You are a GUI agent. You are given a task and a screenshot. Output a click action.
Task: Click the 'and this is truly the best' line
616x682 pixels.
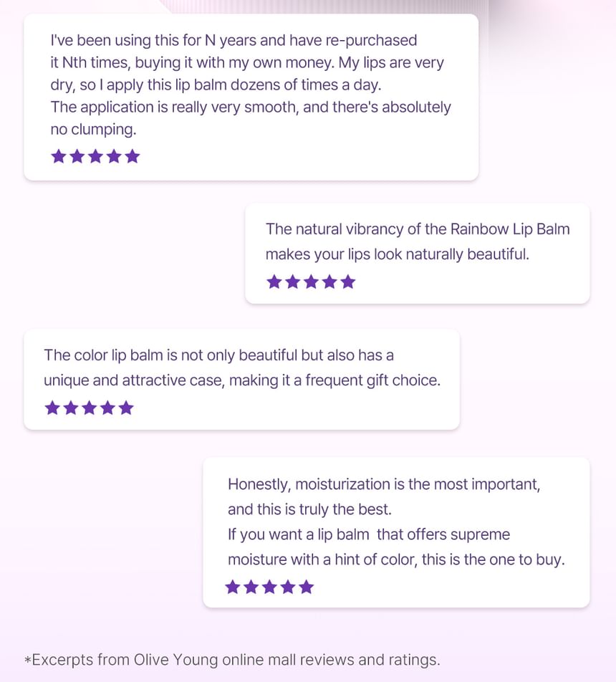(x=309, y=509)
